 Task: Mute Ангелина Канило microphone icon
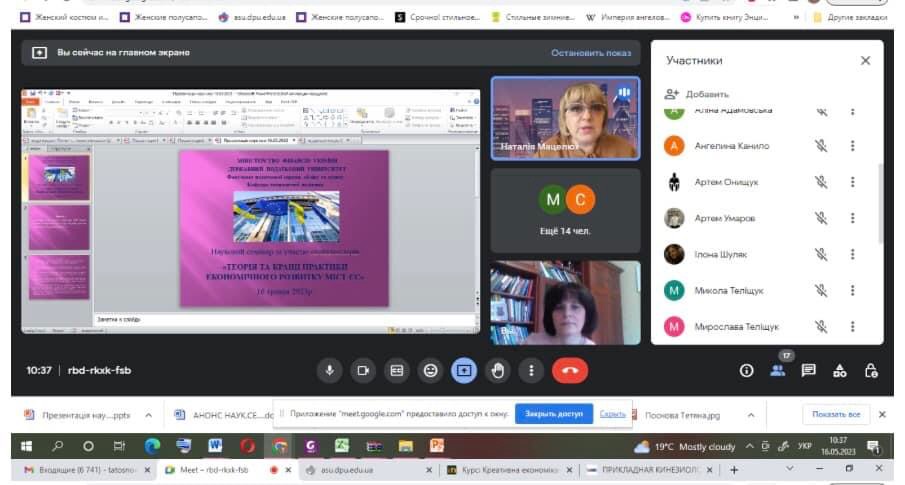(821, 146)
